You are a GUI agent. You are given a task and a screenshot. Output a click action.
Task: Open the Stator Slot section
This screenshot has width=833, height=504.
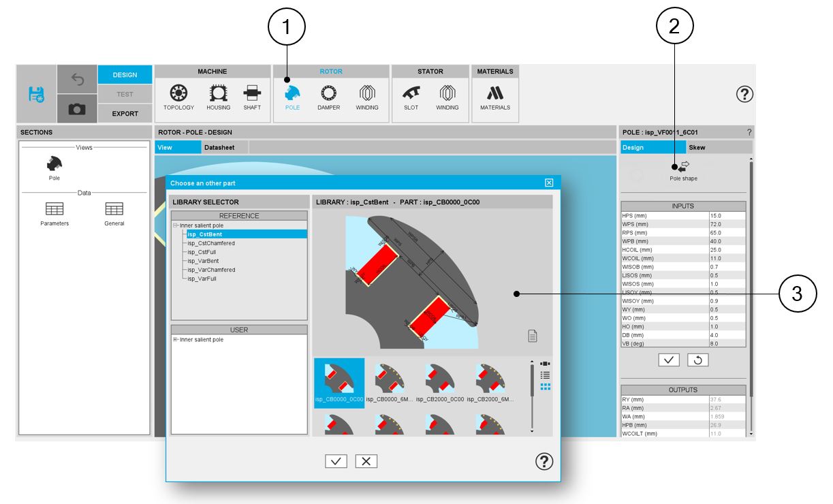411,97
